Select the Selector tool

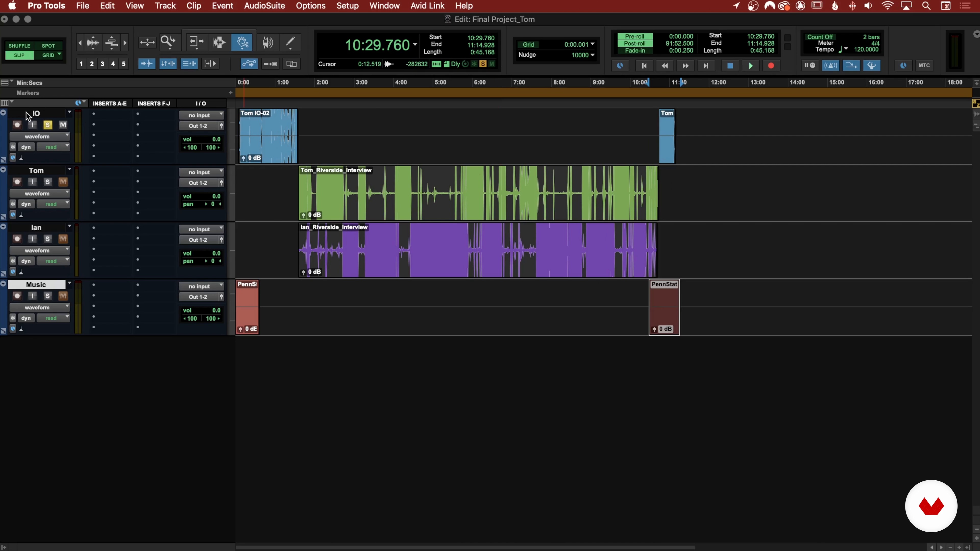click(x=219, y=42)
